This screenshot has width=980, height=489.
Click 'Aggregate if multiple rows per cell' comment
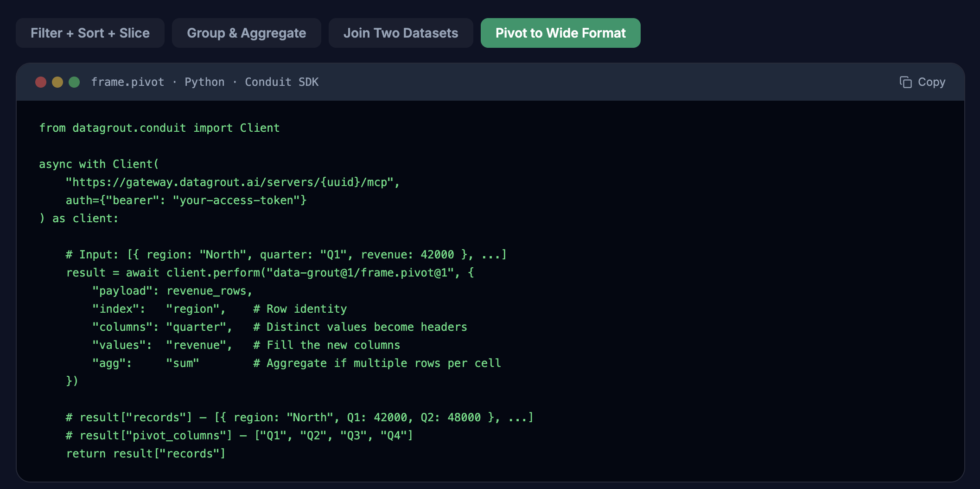(x=377, y=363)
